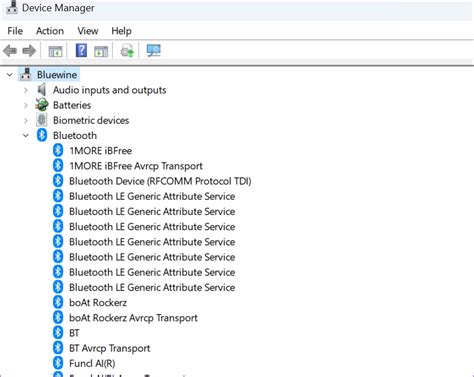Toggle the action pane toolbar icon
The image size is (474, 377).
click(x=101, y=51)
